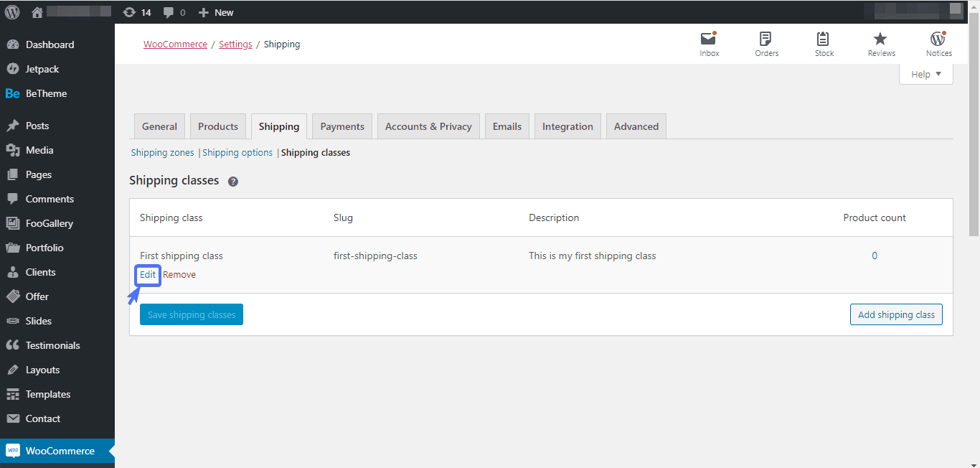The image size is (980, 468).
Task: Open the Jetpack sidebar icon
Action: pyautogui.click(x=12, y=69)
